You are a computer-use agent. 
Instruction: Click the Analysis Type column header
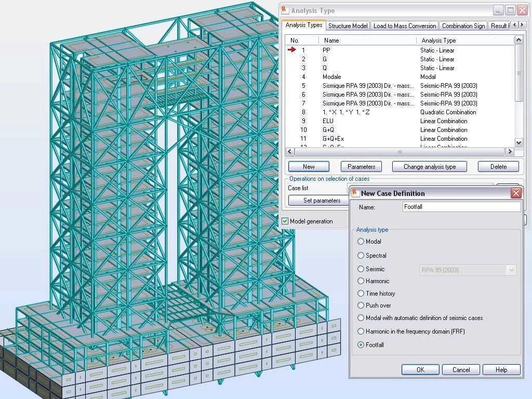coord(465,41)
